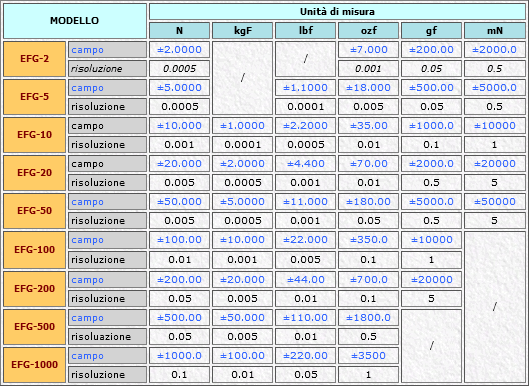The width and height of the screenshot is (529, 386).
Task: Select EFG-200 gf range ±20000
Action: coord(431,280)
